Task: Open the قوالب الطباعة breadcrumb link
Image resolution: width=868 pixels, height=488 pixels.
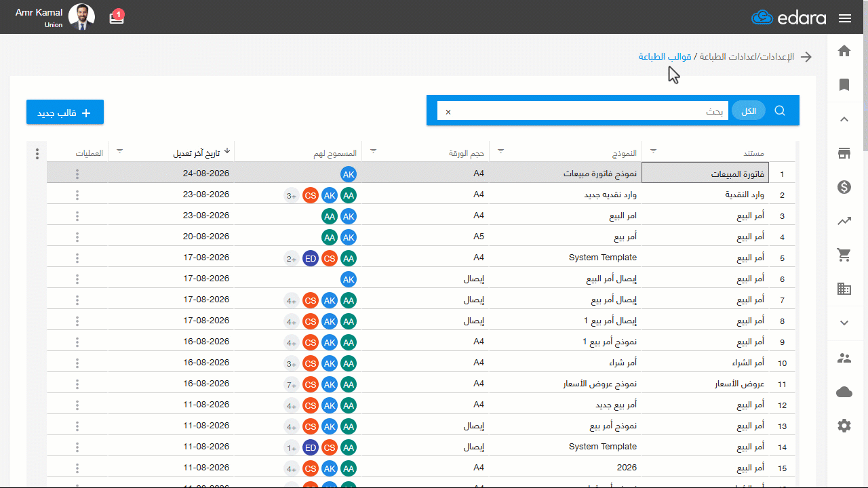Action: click(x=665, y=57)
